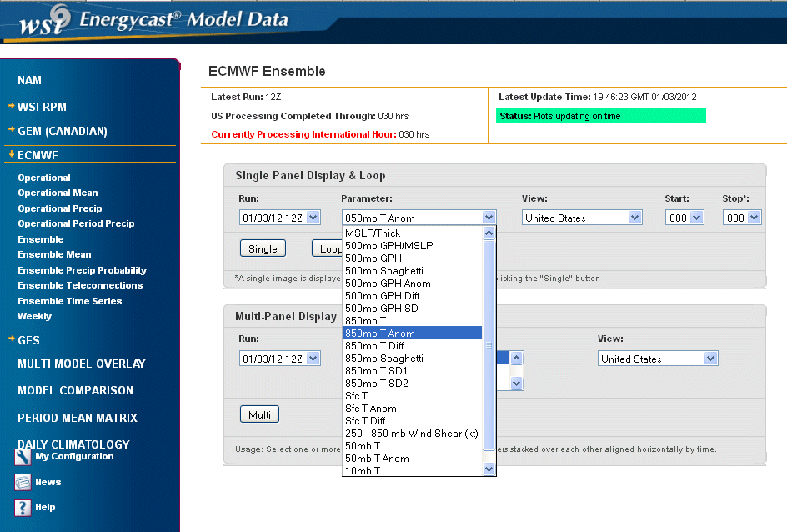Click the My Configuration icon
787x532 pixels.
(23, 457)
